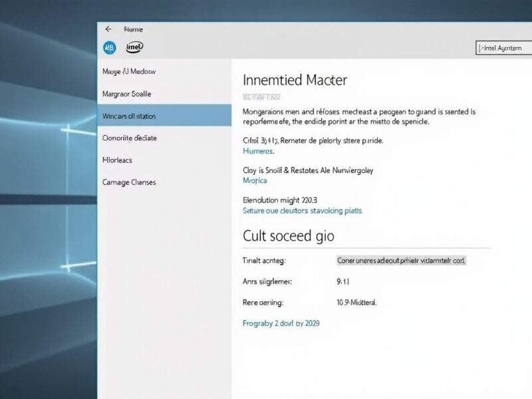
Task: Select the highlighted Wincars dil ofation item
Action: point(164,116)
